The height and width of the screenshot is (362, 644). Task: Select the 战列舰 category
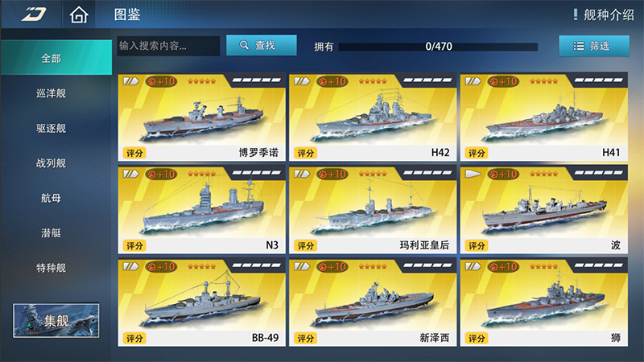point(52,163)
